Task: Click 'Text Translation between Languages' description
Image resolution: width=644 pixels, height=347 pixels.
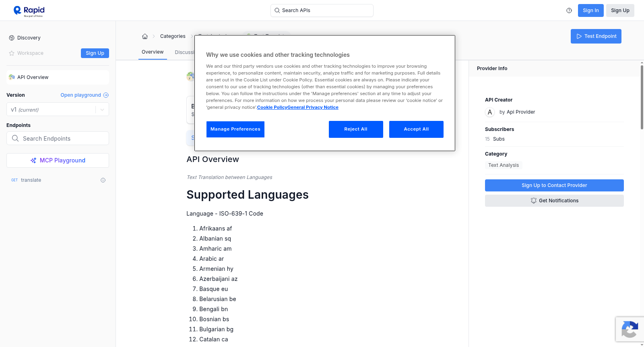Action: tap(229, 177)
